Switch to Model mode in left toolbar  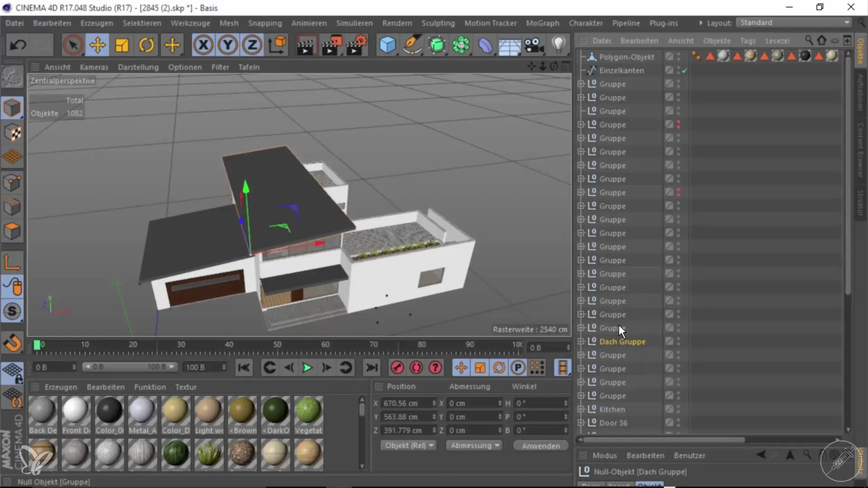(x=12, y=108)
